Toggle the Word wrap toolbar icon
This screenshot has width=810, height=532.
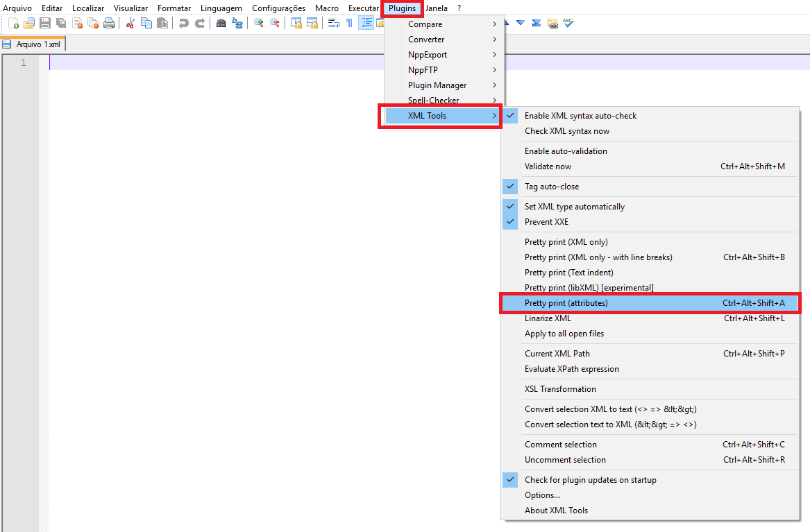[x=334, y=23]
